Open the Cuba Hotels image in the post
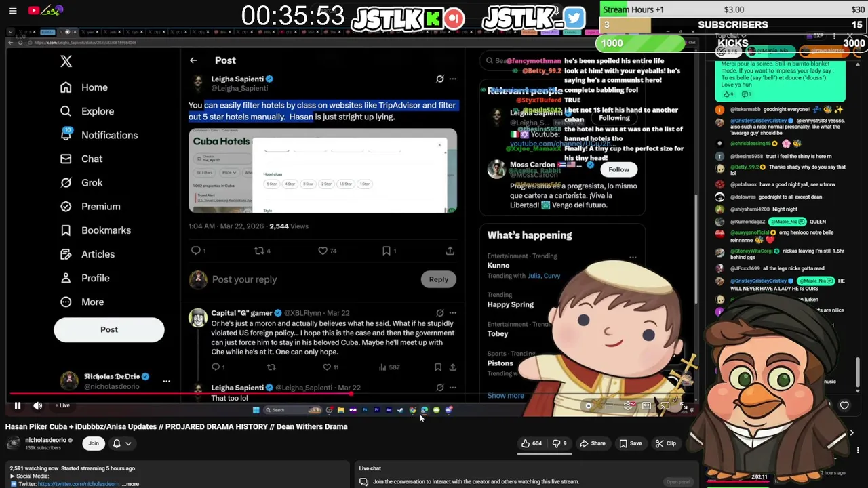This screenshot has width=868, height=488. (323, 171)
